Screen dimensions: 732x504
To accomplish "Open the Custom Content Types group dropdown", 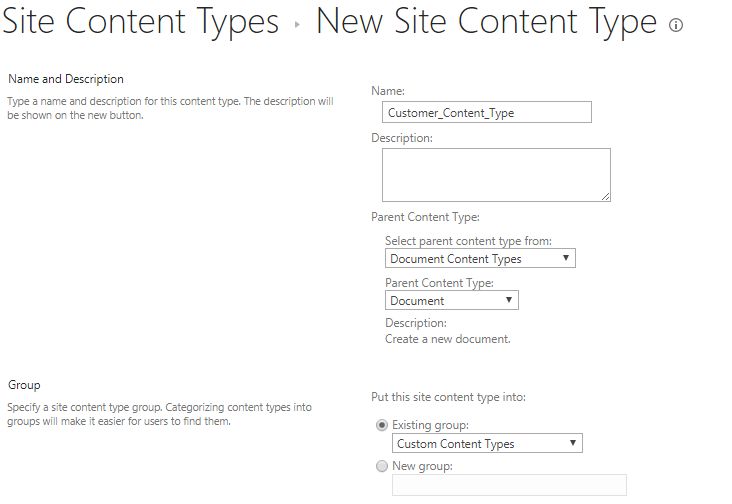I will (487, 443).
